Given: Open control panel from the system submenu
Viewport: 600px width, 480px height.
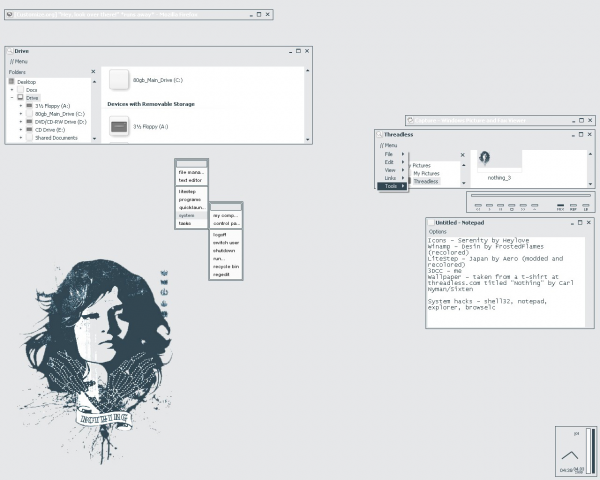Looking at the screenshot, I should point(226,223).
